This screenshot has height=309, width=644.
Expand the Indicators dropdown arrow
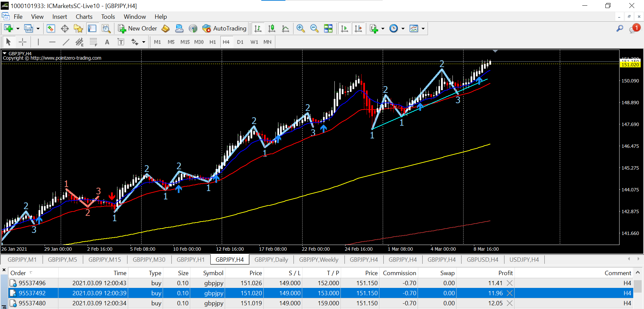(x=383, y=28)
